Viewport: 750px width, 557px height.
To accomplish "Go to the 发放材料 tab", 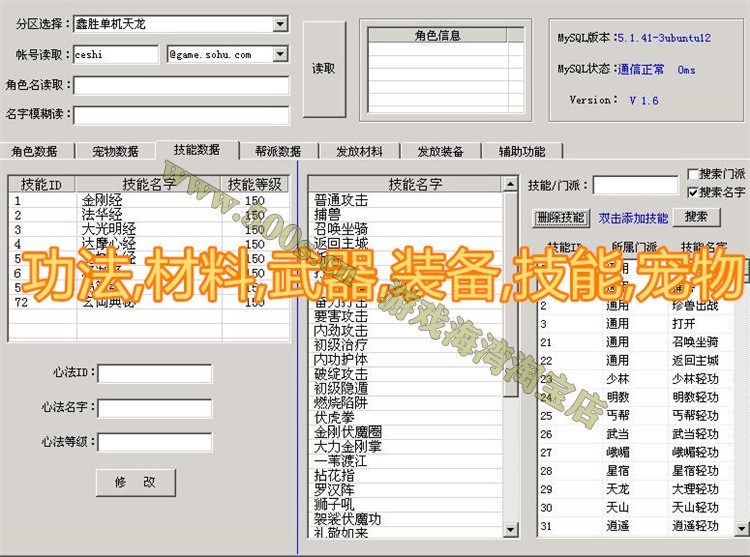I will coord(359,152).
